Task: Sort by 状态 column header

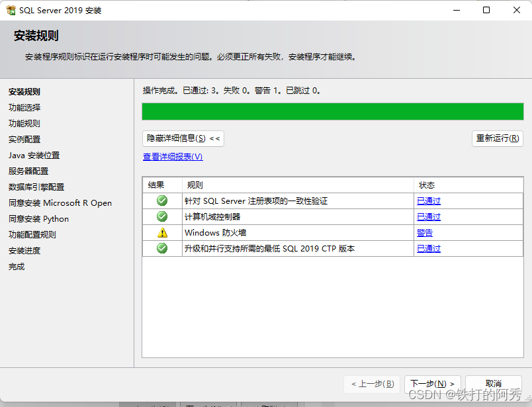Action: coord(468,185)
